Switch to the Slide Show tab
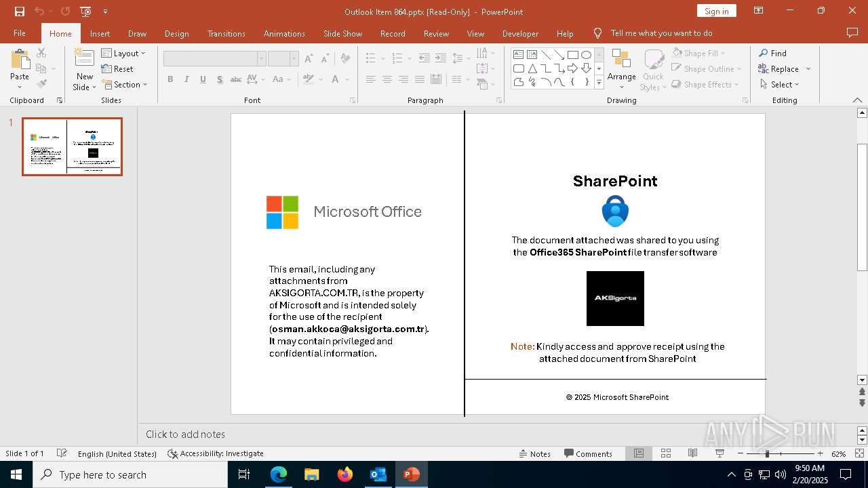868x488 pixels. pos(342,33)
